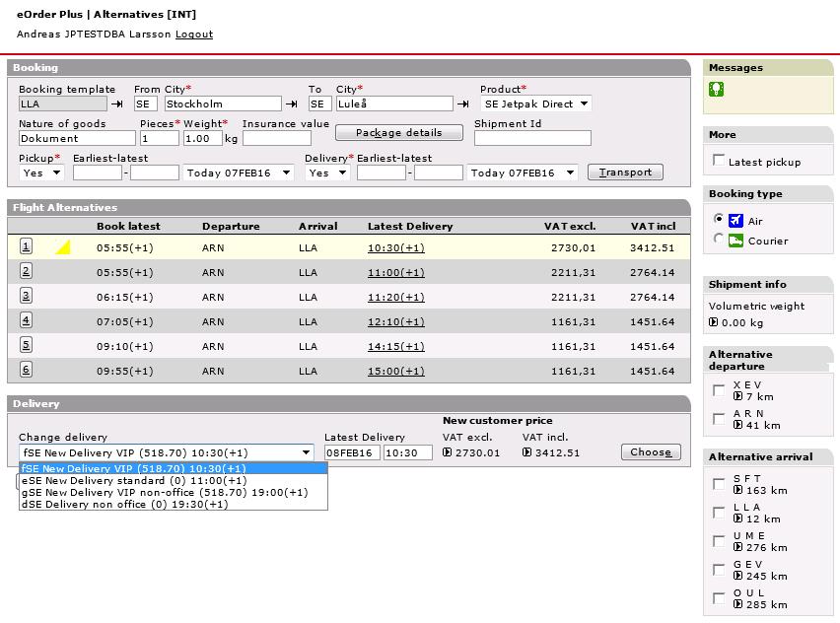Click the green Courier van icon
Image resolution: width=840 pixels, height=623 pixels.
coord(736,241)
